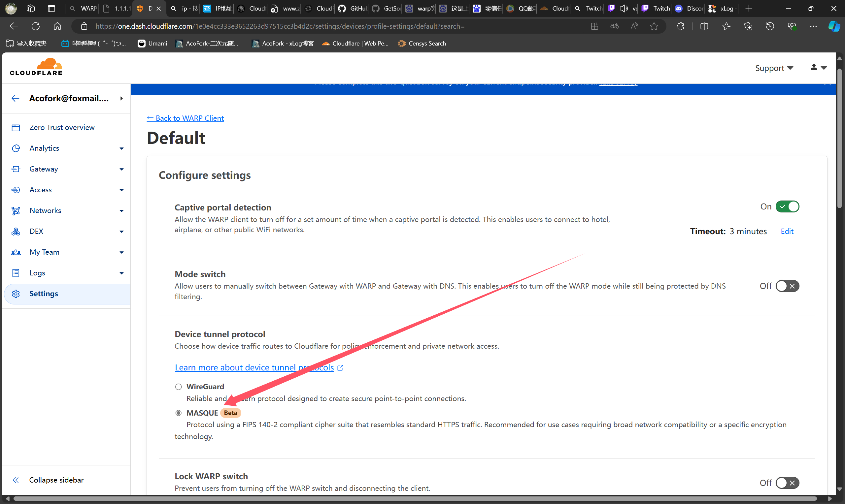The image size is (845, 504).
Task: Click Edit next to Timeout
Action: (787, 232)
